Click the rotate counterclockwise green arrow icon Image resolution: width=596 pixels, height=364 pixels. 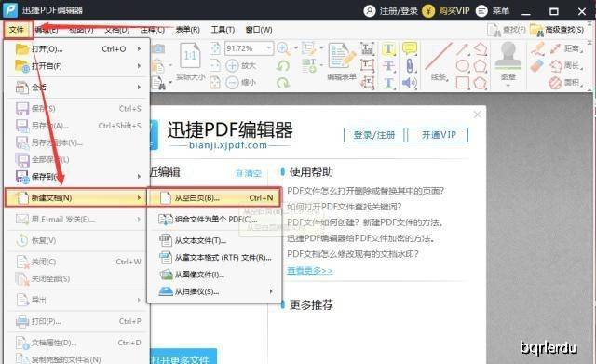pos(283,66)
